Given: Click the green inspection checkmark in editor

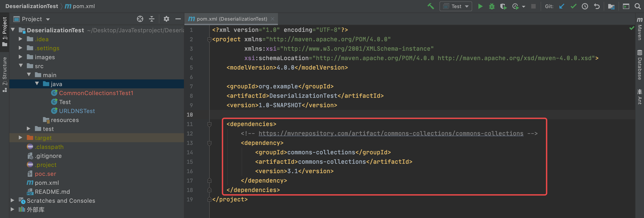Looking at the screenshot, I should 632,28.
